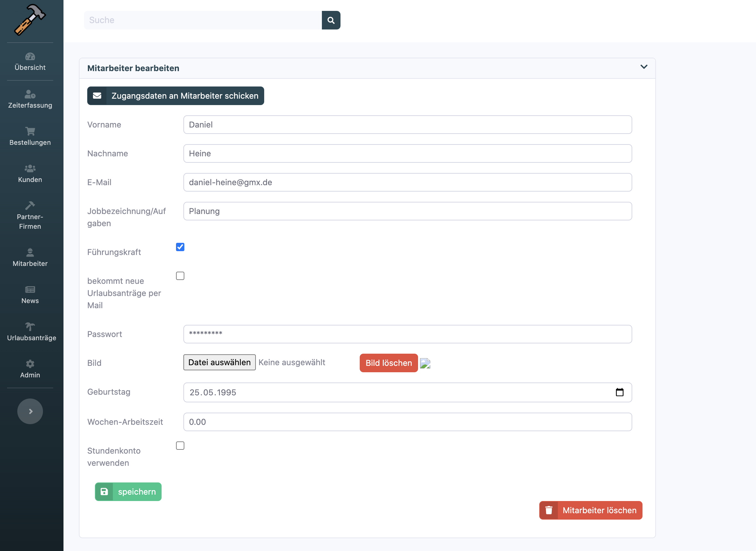Screen dimensions: 756x551
Task: Enable Stundenkonto verwenden checkbox
Action: (x=180, y=446)
